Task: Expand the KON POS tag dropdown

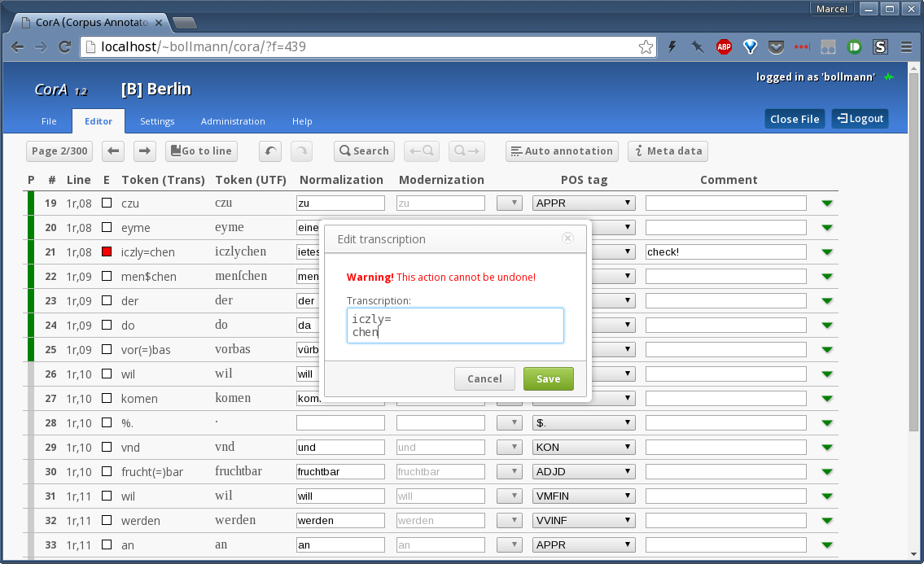Action: point(584,448)
